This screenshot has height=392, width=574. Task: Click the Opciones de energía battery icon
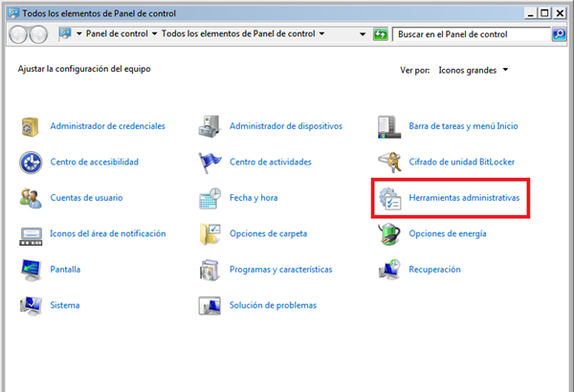(x=389, y=234)
